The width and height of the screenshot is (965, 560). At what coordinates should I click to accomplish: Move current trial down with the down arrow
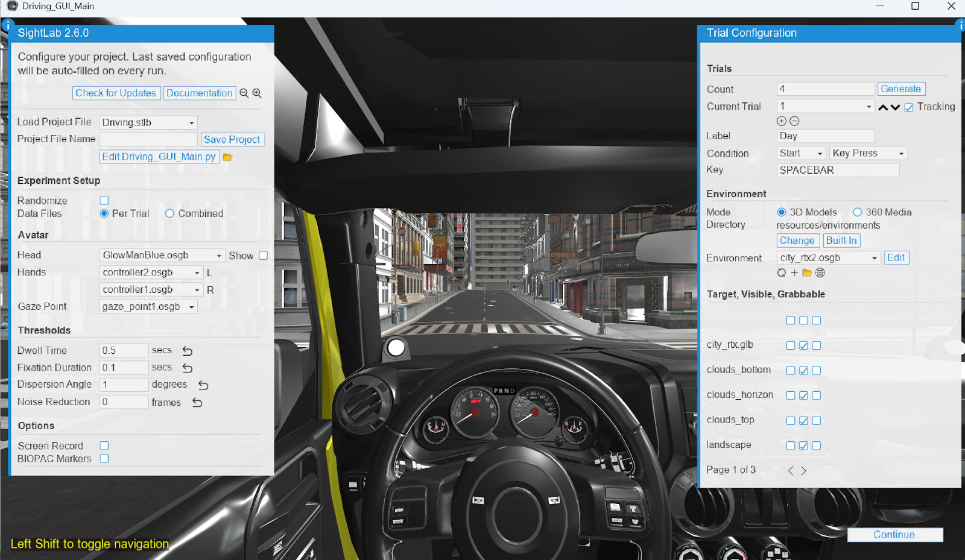pyautogui.click(x=895, y=107)
